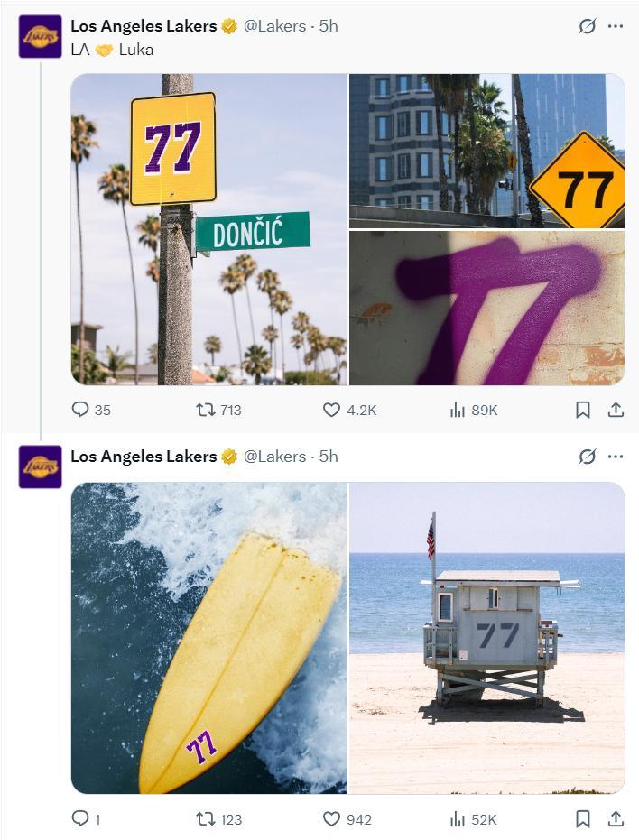
Task: Repost the tweet with 713 reposts
Action: 206,410
